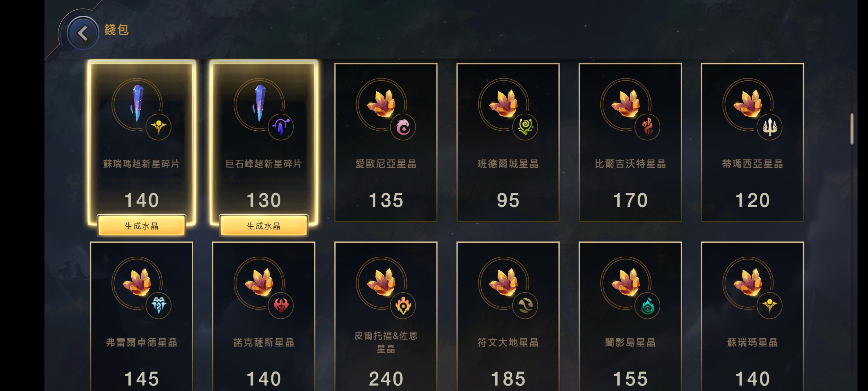Click the 弗雷爾卓德 blue ice region emblem

coord(158,306)
